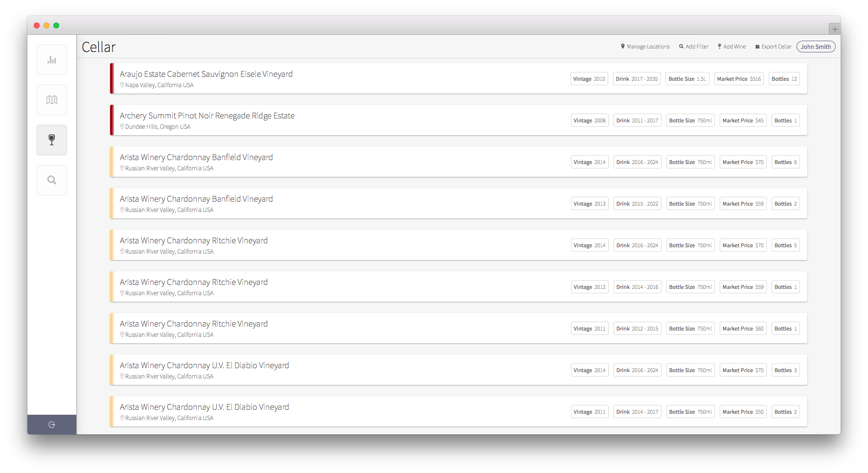
Task: Open Arista Chardonnay Banfield Vineyard vintage 2014 row
Action: [459, 162]
